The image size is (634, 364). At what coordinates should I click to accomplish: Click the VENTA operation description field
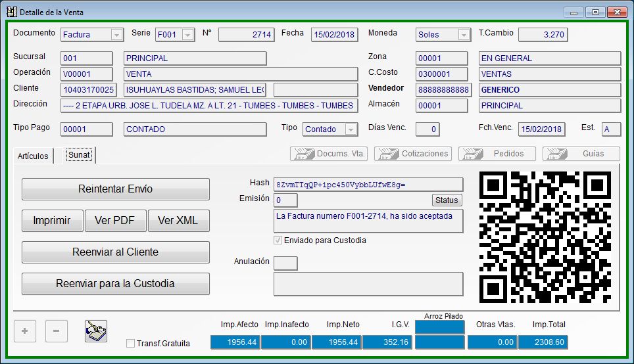pos(241,74)
